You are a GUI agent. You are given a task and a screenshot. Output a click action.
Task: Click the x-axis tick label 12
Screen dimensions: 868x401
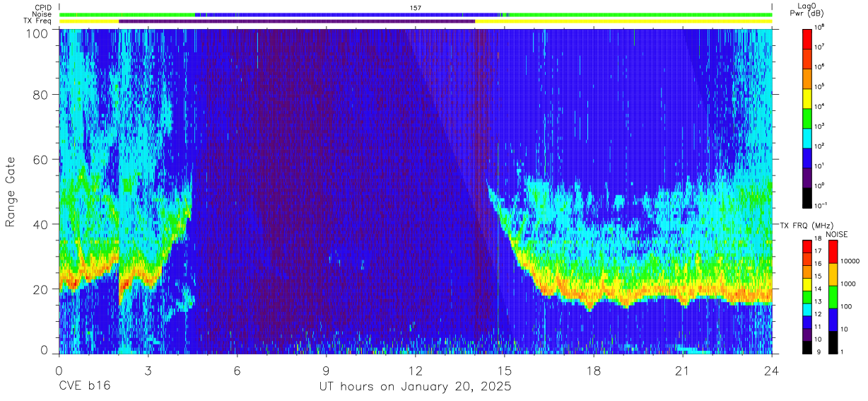coord(416,370)
